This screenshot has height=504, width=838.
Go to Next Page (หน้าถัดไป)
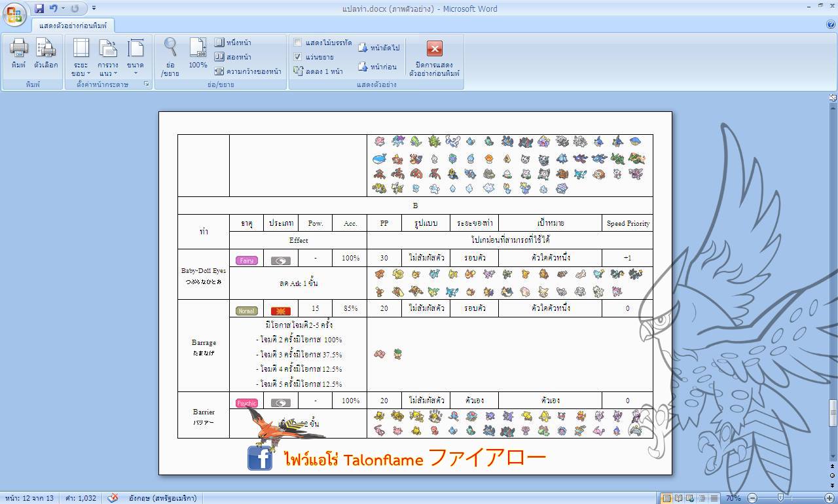(x=378, y=48)
